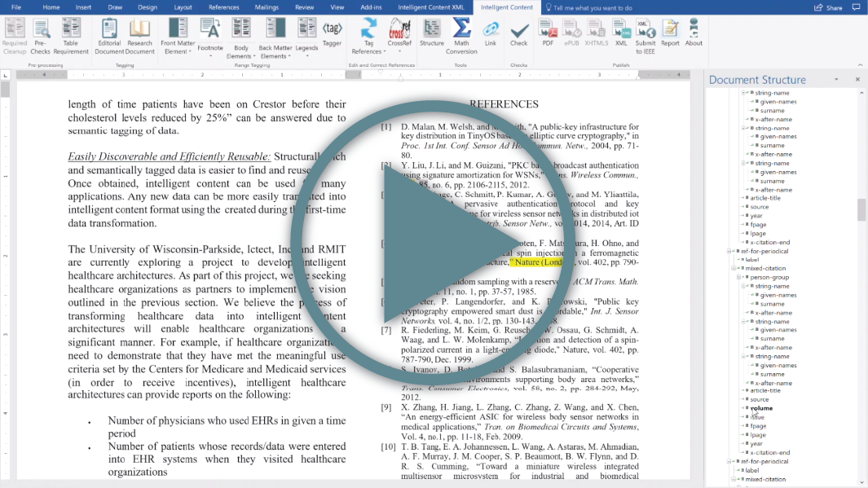This screenshot has width=868, height=488.
Task: Open the Footnote dropdown
Action: 210,37
